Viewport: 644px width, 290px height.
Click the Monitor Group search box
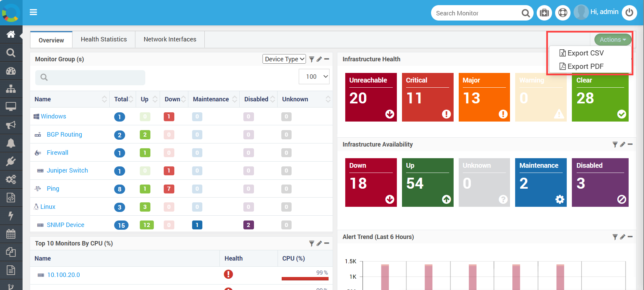click(90, 77)
